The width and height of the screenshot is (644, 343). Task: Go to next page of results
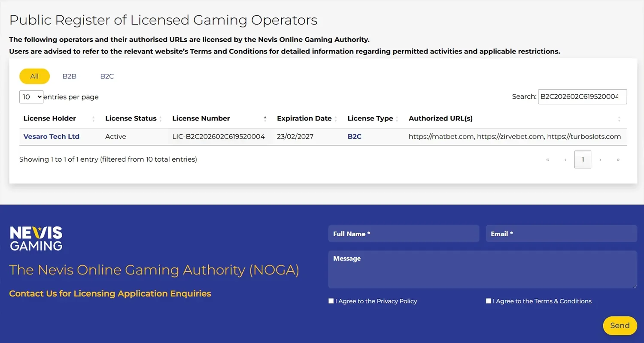click(600, 159)
